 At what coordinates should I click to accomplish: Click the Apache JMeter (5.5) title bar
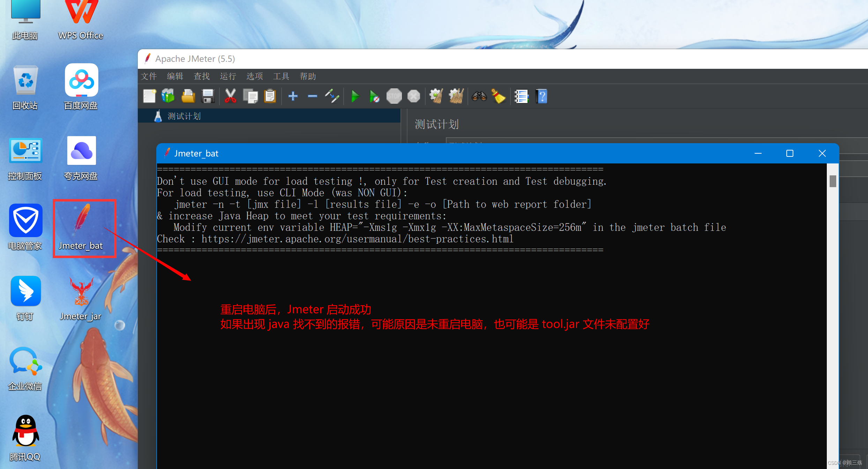pyautogui.click(x=503, y=59)
